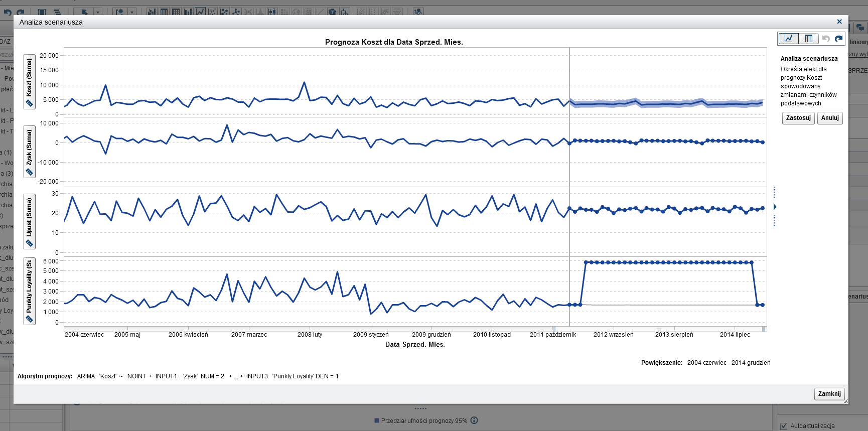Select bubble plot icon in background toolbar
This screenshot has height=431, width=868.
[x=224, y=12]
